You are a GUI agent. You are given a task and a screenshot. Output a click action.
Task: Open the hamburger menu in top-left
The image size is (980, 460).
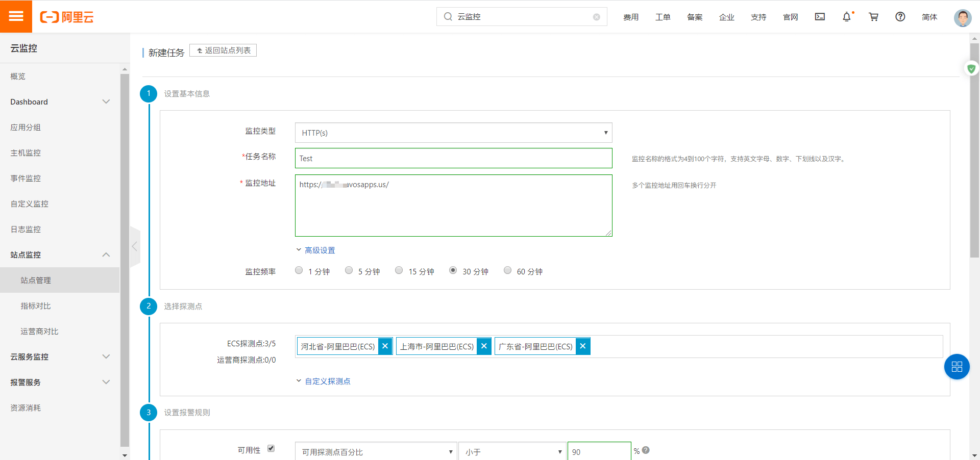point(16,16)
